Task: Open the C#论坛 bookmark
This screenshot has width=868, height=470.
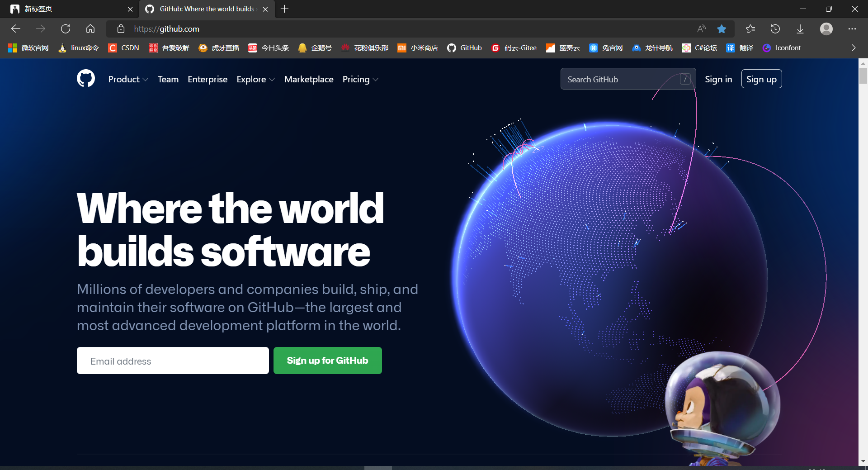Action: click(x=699, y=48)
